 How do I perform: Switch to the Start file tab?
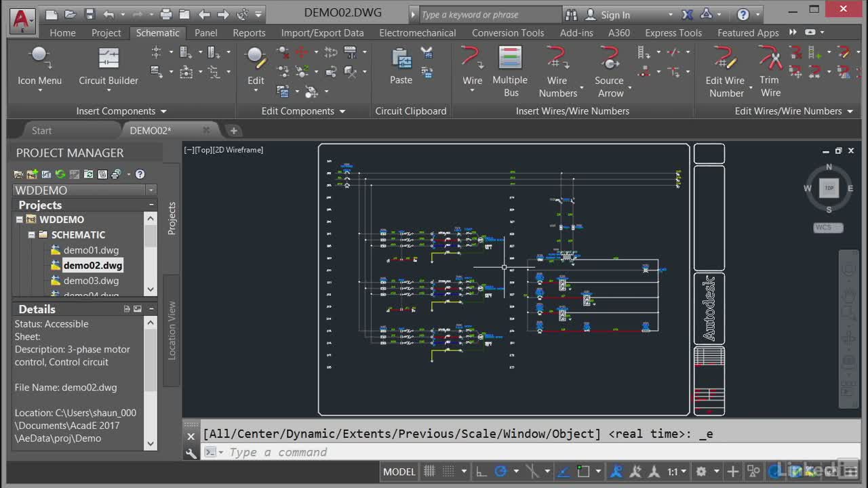41,131
